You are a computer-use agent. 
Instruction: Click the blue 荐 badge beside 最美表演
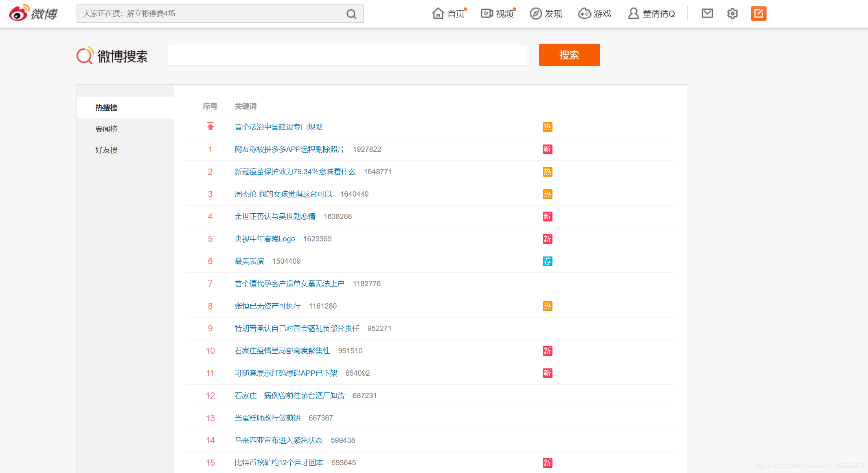[x=547, y=261]
